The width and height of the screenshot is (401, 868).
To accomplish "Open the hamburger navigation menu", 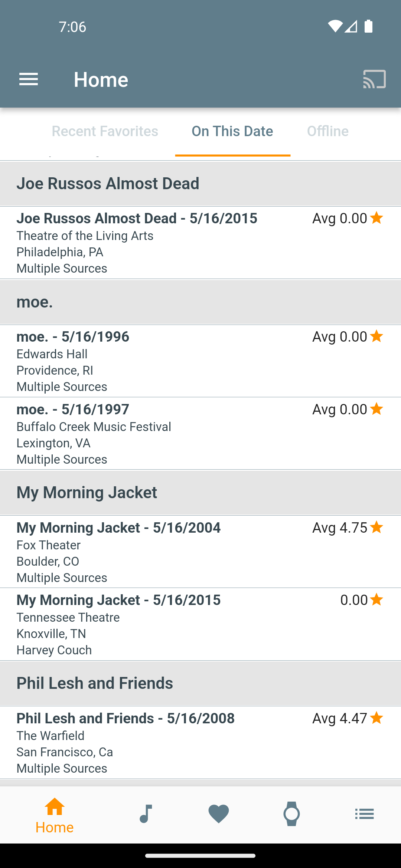I will [x=29, y=79].
